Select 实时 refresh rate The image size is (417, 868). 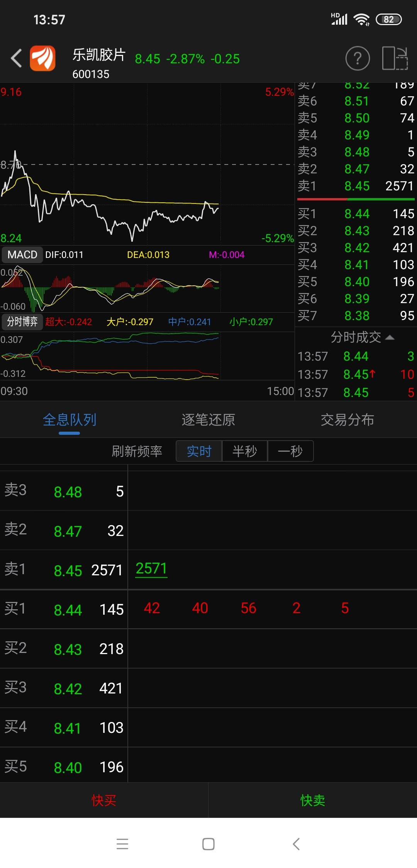199,451
